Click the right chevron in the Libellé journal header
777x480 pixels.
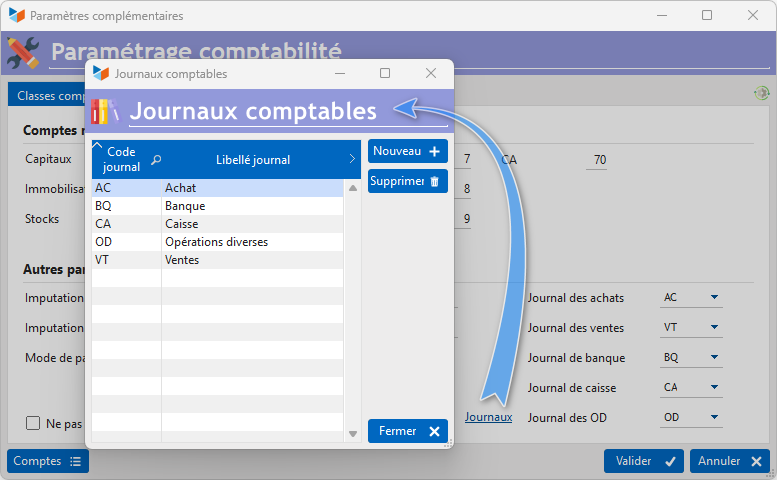(x=352, y=159)
